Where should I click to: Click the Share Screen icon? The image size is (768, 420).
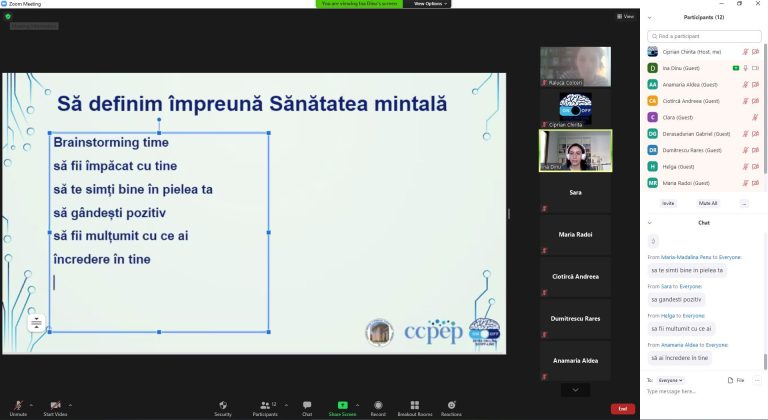342,405
